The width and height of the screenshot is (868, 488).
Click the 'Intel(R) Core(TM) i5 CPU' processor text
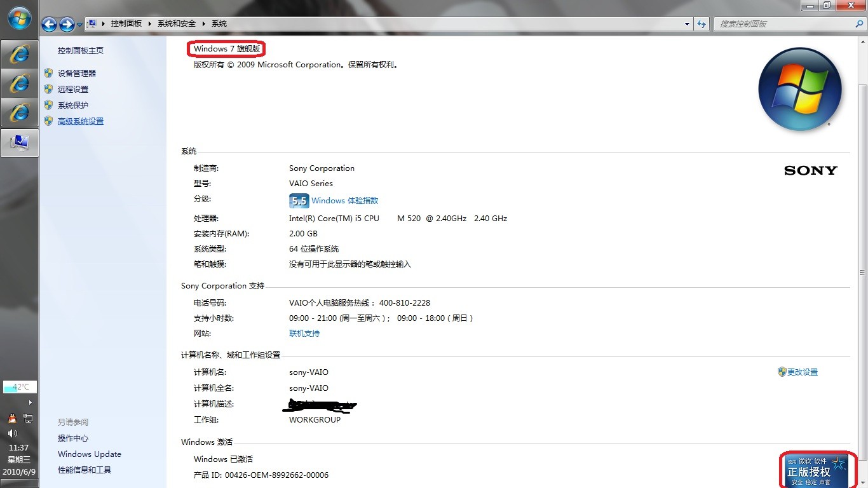coord(334,219)
